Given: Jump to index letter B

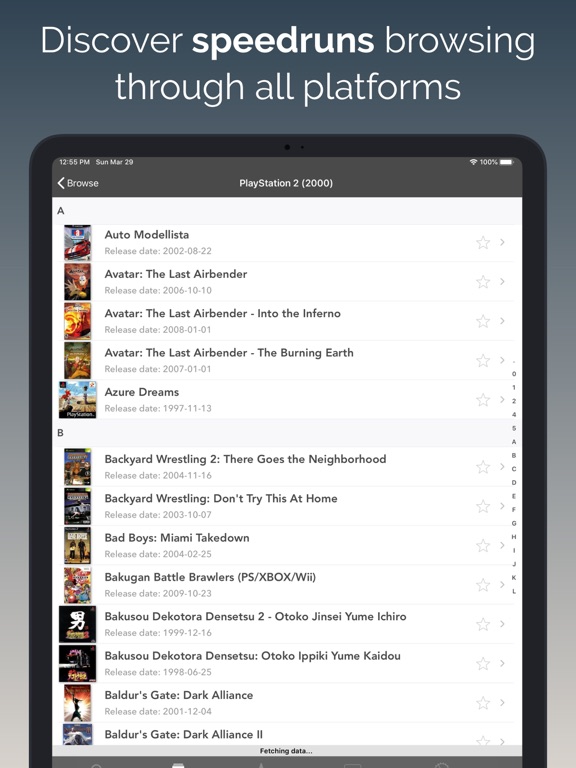Looking at the screenshot, I should pyautogui.click(x=514, y=456).
